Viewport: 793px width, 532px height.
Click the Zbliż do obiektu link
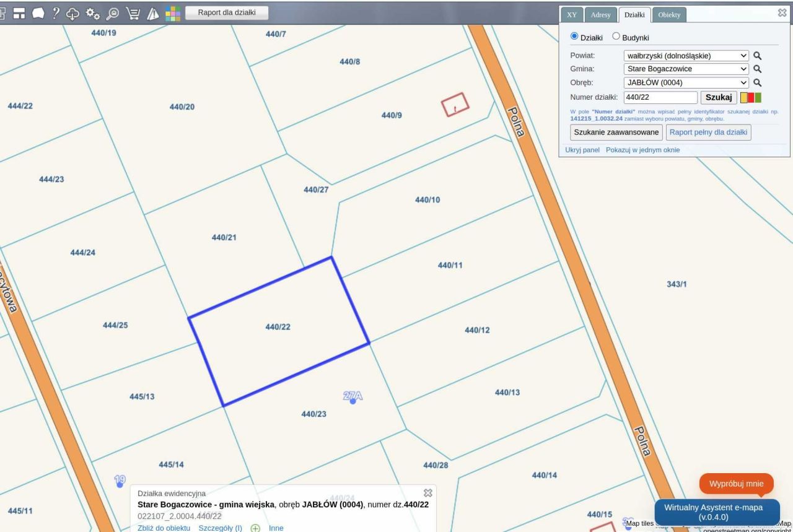(x=164, y=528)
